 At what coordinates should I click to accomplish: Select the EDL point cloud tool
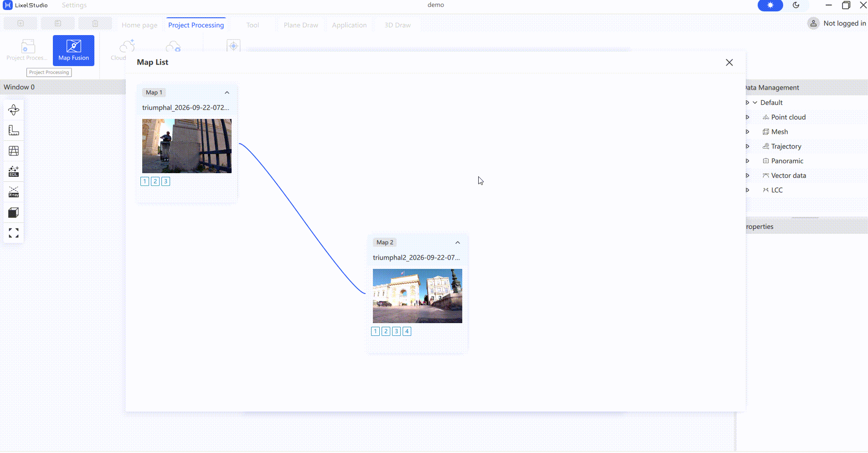click(x=14, y=171)
